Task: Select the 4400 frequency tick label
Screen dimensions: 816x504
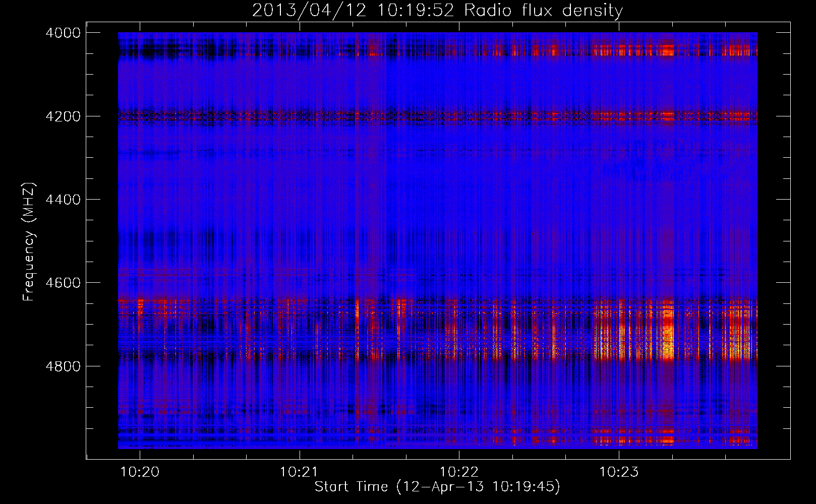Action: click(x=63, y=200)
